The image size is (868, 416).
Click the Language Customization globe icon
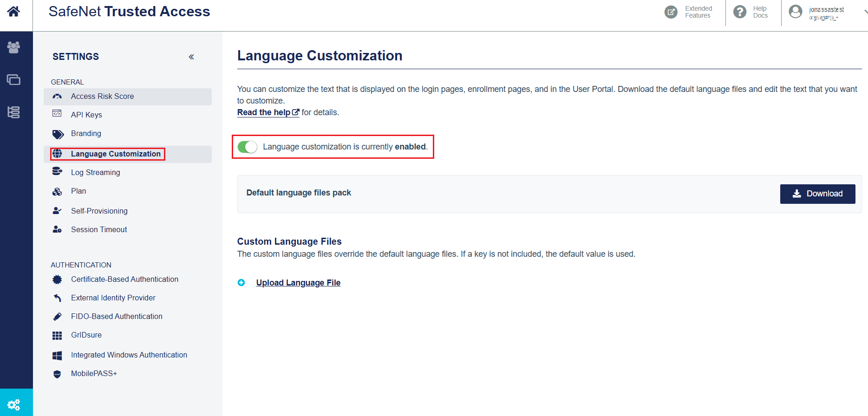[x=57, y=154]
